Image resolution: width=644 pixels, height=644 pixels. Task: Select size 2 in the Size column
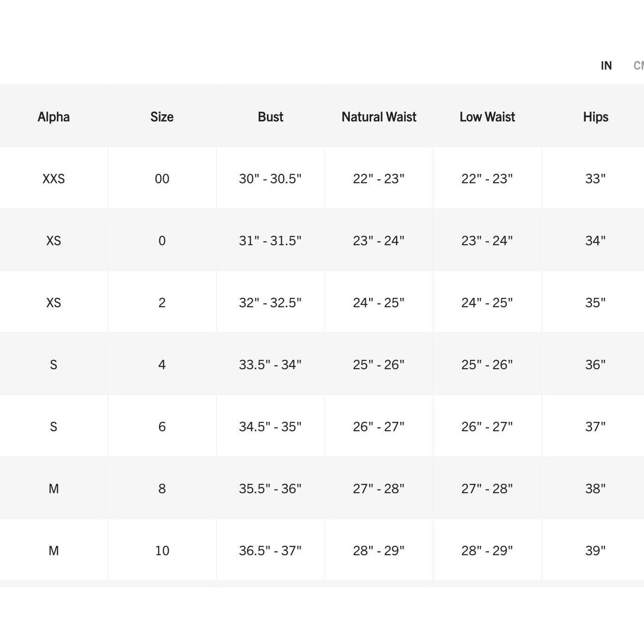162,303
